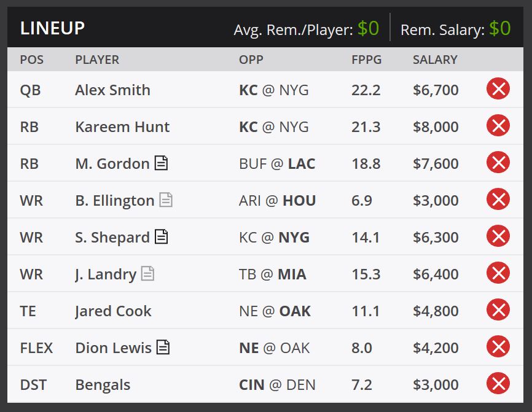Select the Jared Cook player name
This screenshot has width=532, height=412.
coord(113,311)
